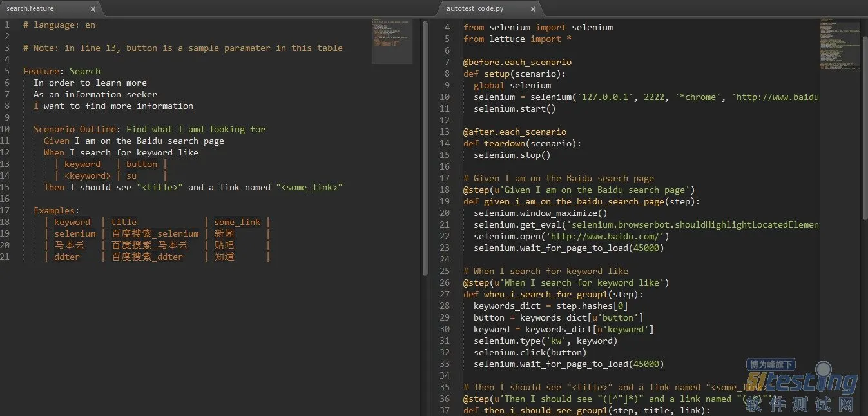Click 'def then_i_should_see_group1' line
This screenshot has width=868, height=416.
(x=587, y=410)
